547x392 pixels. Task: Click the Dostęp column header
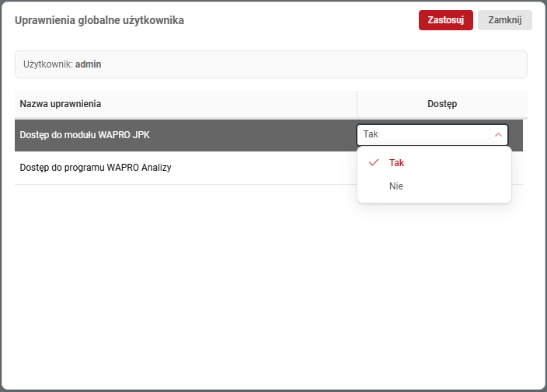point(441,104)
